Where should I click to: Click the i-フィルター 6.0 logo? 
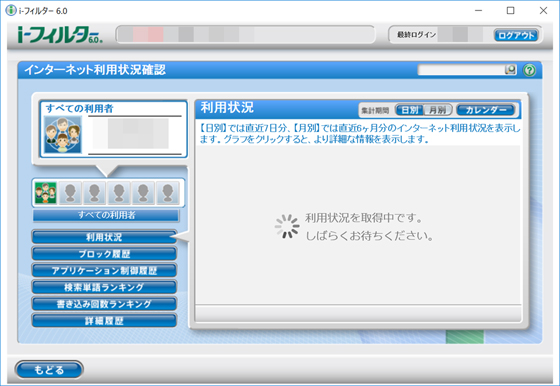(x=60, y=35)
